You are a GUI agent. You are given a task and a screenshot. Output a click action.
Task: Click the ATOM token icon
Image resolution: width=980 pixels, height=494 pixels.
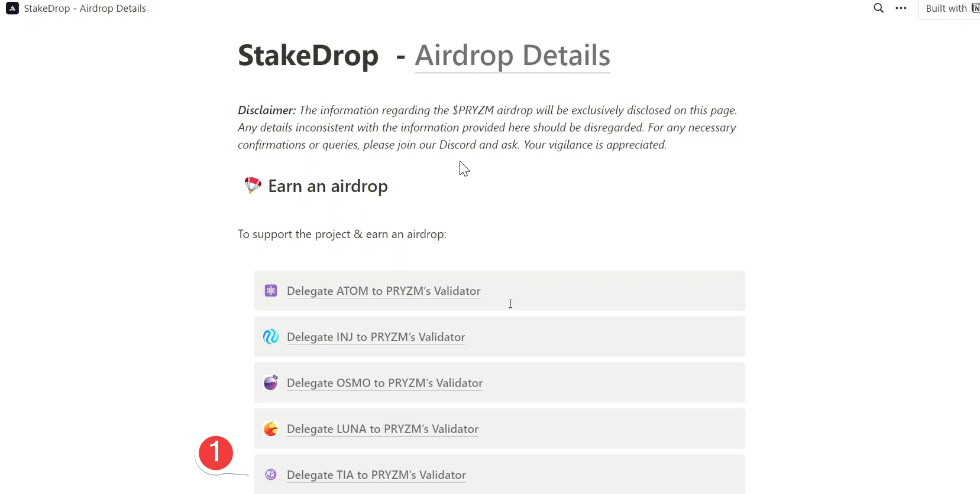click(271, 291)
